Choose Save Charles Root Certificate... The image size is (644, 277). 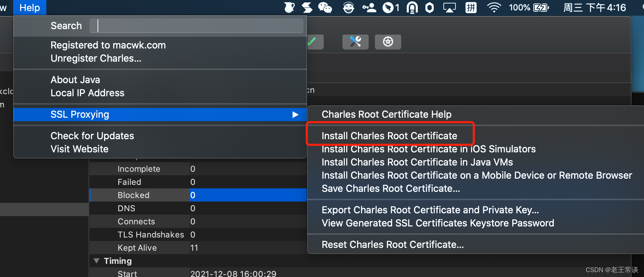pos(391,188)
